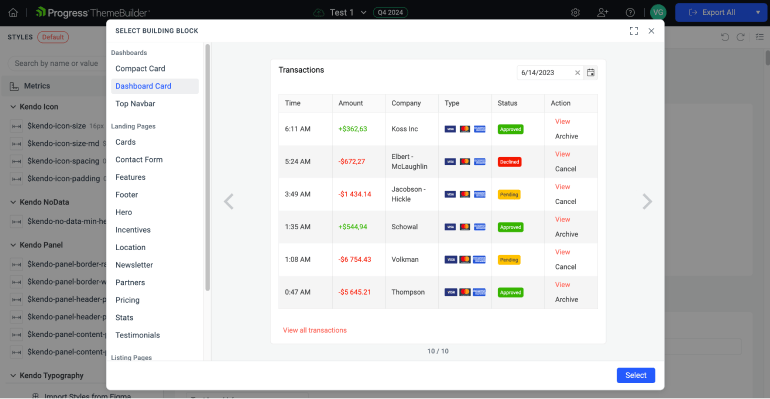The width and height of the screenshot is (770, 399).
Task: Click the add user share icon
Action: tap(603, 13)
